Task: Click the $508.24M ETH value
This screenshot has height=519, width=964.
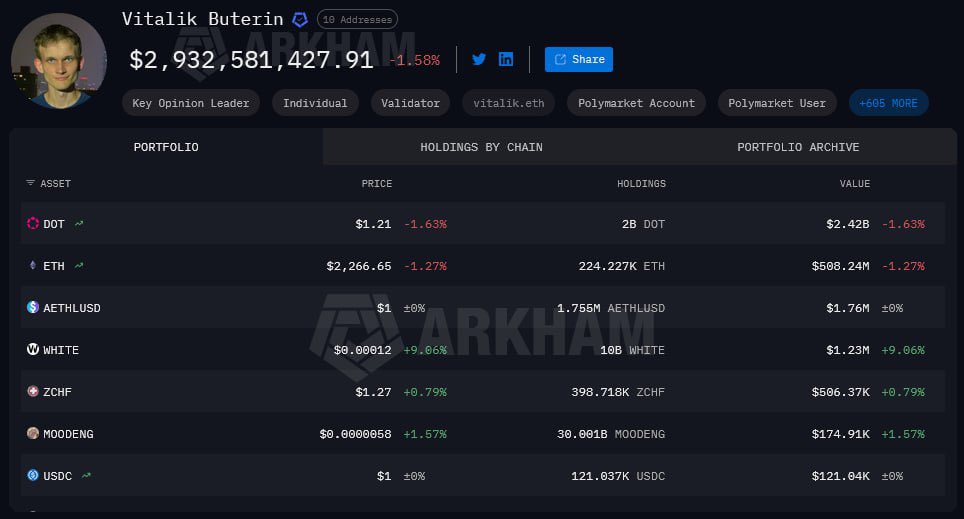Action: pos(840,266)
